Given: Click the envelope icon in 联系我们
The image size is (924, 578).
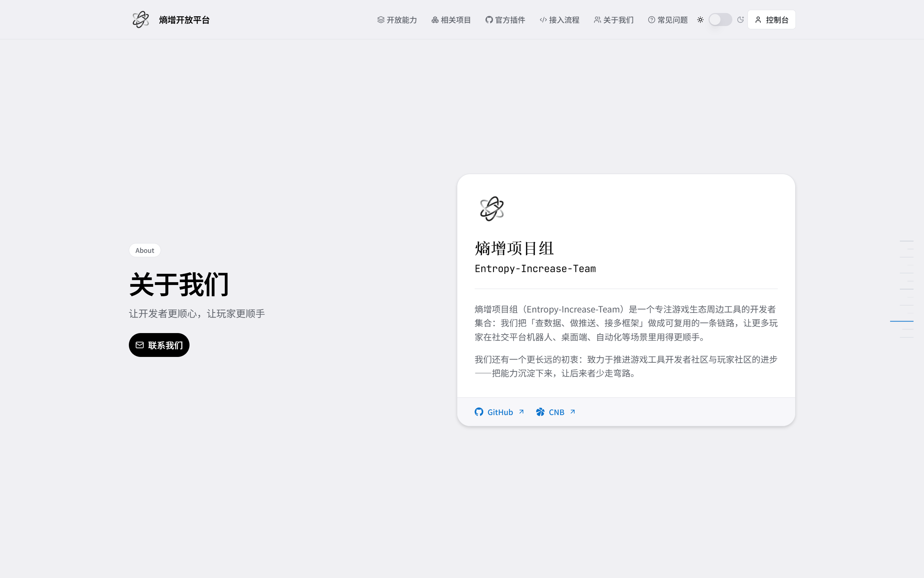Looking at the screenshot, I should [x=140, y=345].
